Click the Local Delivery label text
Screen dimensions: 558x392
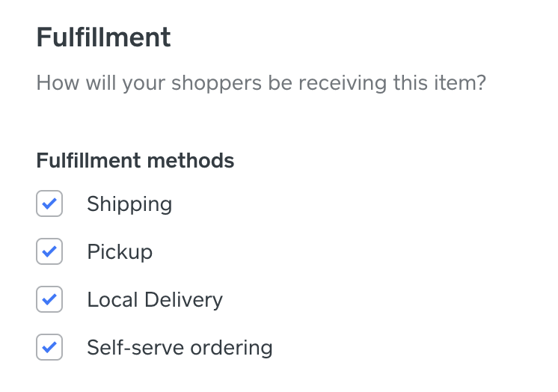pos(155,300)
